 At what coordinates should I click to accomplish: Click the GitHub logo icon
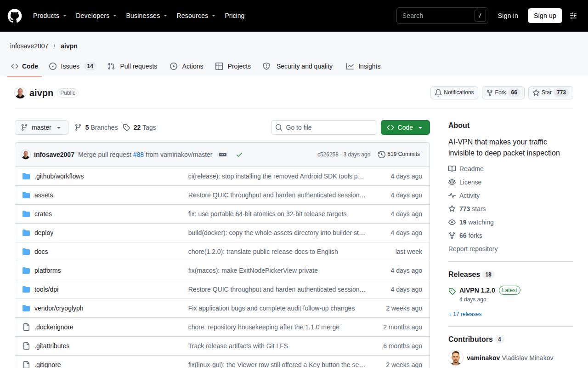pos(15,16)
